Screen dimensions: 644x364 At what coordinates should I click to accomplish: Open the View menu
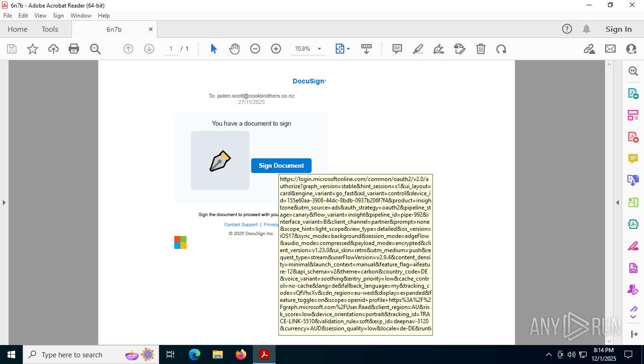click(41, 16)
